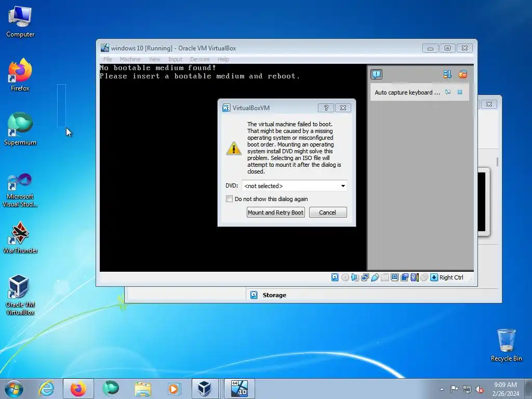Select the Supermium desktop shortcut
Image resolution: width=532 pixels, height=399 pixels.
pos(20,129)
